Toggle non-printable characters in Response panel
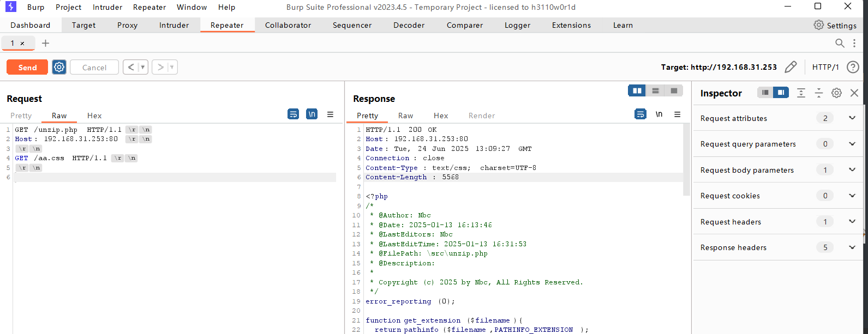 [659, 114]
